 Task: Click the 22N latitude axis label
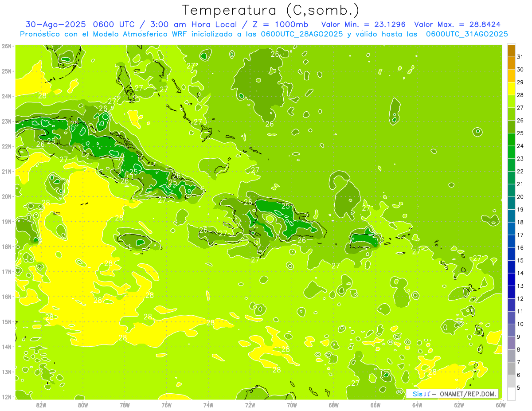[7, 146]
